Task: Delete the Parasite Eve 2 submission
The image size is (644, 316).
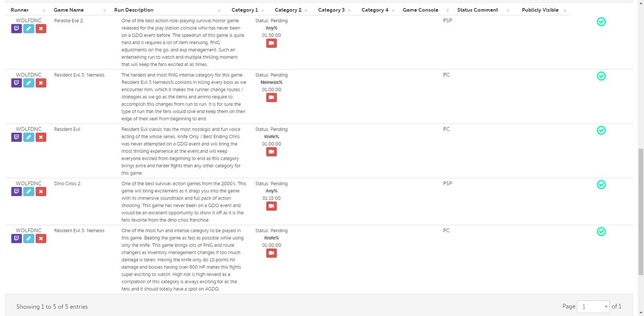Action: coord(41,28)
